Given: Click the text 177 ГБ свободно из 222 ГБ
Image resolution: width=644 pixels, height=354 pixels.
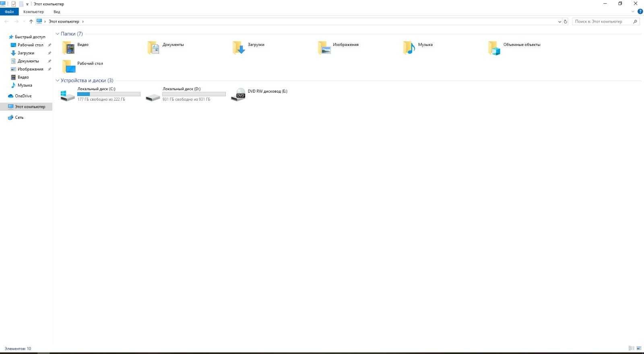Looking at the screenshot, I should tap(101, 99).
